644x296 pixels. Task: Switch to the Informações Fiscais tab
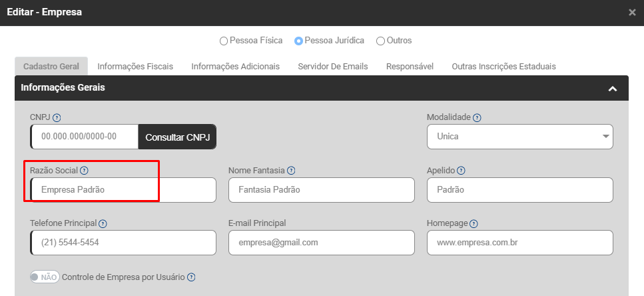135,67
